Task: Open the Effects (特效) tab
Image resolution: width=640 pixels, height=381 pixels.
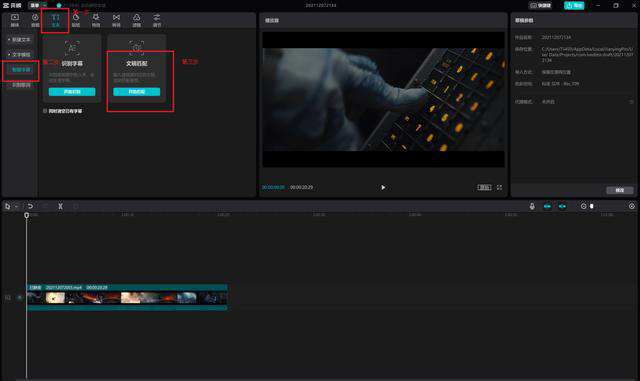Action: pos(96,20)
